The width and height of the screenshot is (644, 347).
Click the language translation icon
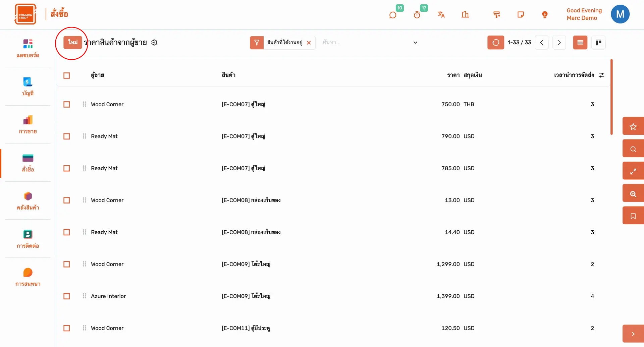[x=441, y=14]
